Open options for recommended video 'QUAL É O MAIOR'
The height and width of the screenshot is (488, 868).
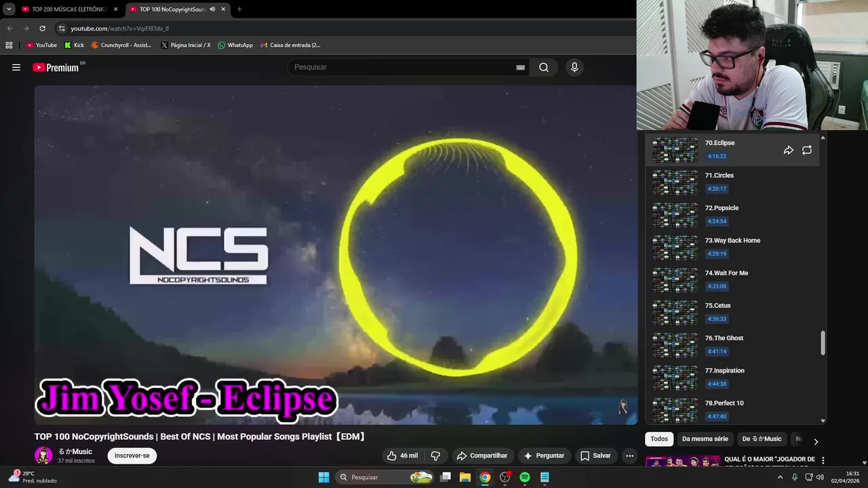click(823, 460)
